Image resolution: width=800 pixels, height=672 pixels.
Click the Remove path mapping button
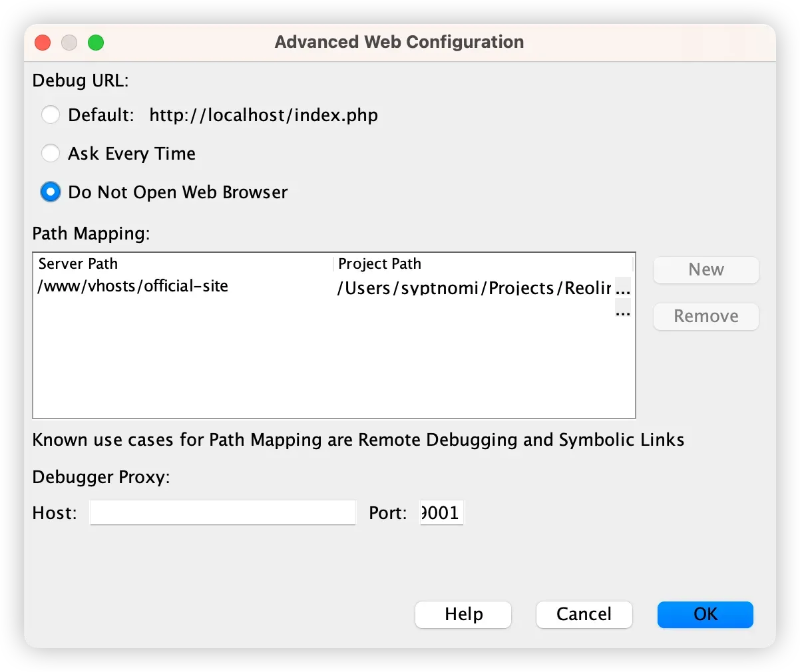point(705,316)
